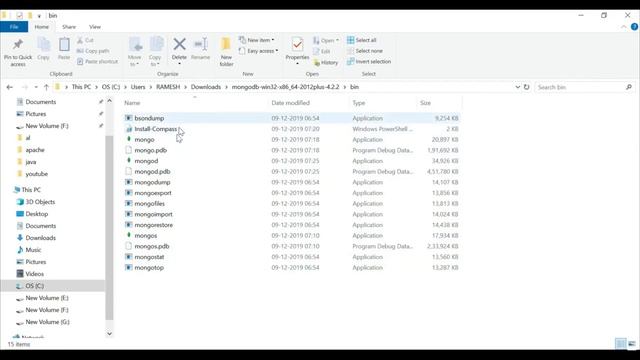
Task: Open Downloads under This PC
Action: point(40,238)
